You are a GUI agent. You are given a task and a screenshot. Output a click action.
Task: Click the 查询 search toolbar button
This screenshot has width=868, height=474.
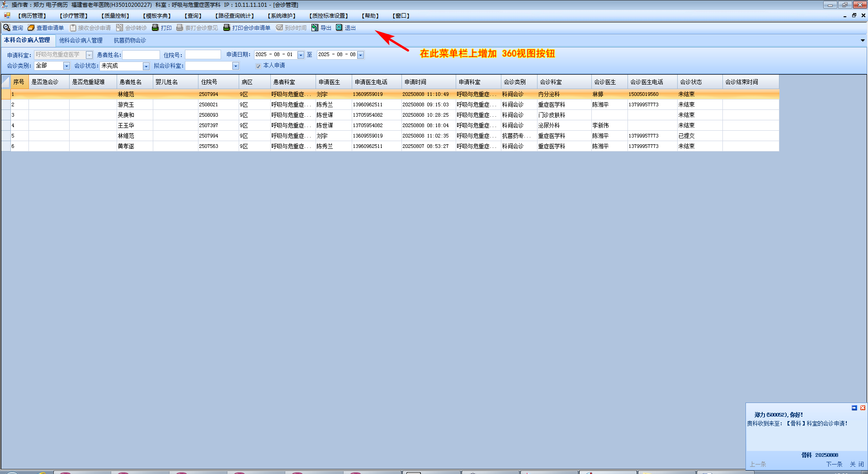(13, 28)
